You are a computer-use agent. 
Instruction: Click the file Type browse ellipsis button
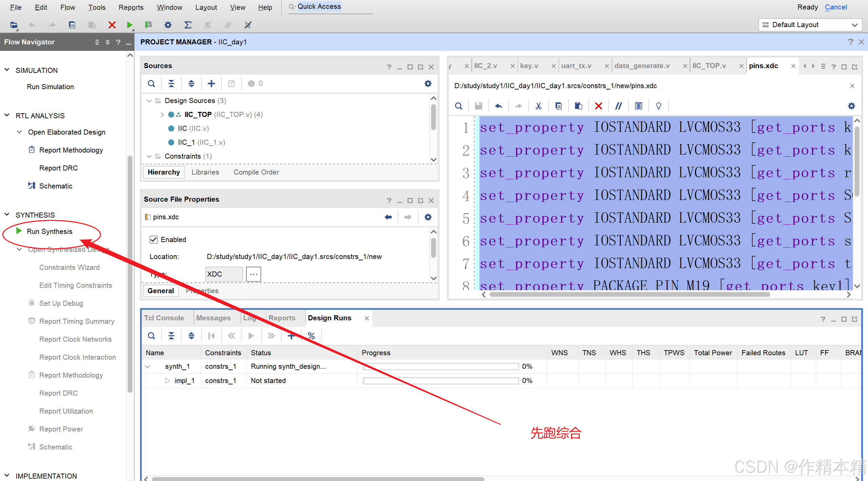tap(253, 274)
